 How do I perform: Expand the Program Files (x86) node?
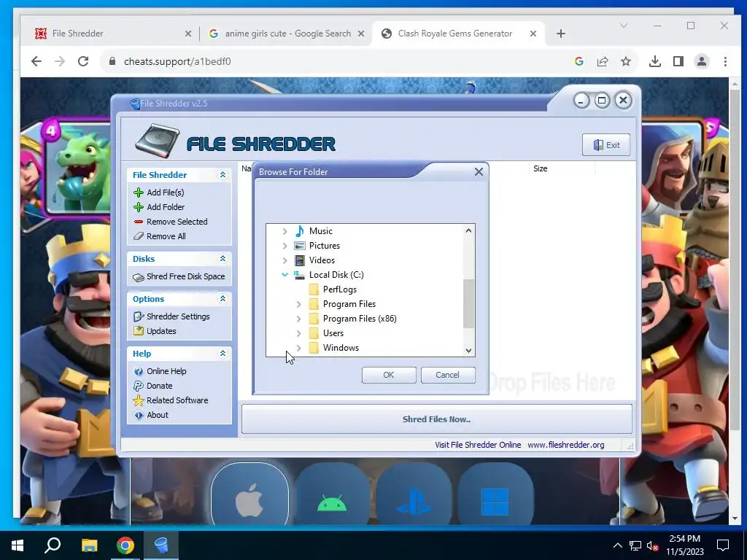coord(298,319)
